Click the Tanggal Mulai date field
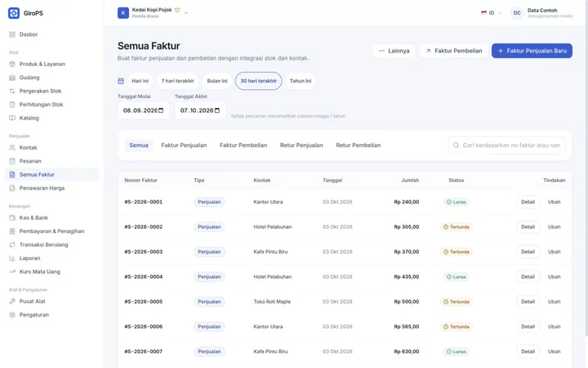Image resolution: width=588 pixels, height=368 pixels. click(143, 110)
